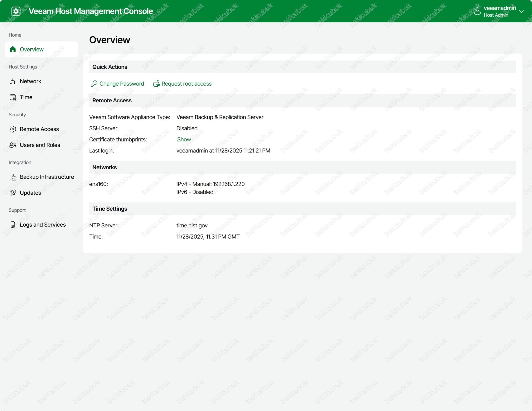Click the Updates rocket icon

point(13,193)
